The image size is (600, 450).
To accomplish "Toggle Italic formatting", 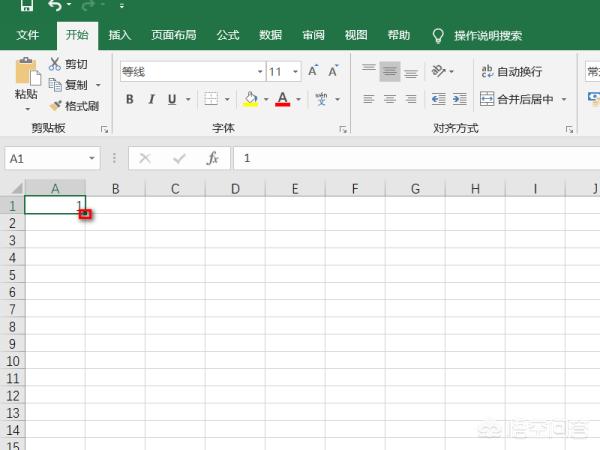I will pos(151,99).
